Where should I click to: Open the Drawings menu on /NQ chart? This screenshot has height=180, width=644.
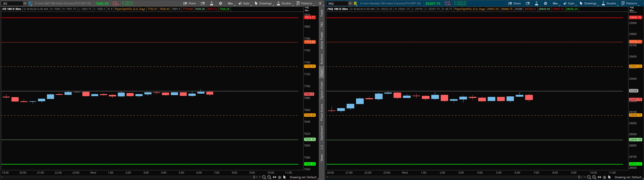coord(588,3)
